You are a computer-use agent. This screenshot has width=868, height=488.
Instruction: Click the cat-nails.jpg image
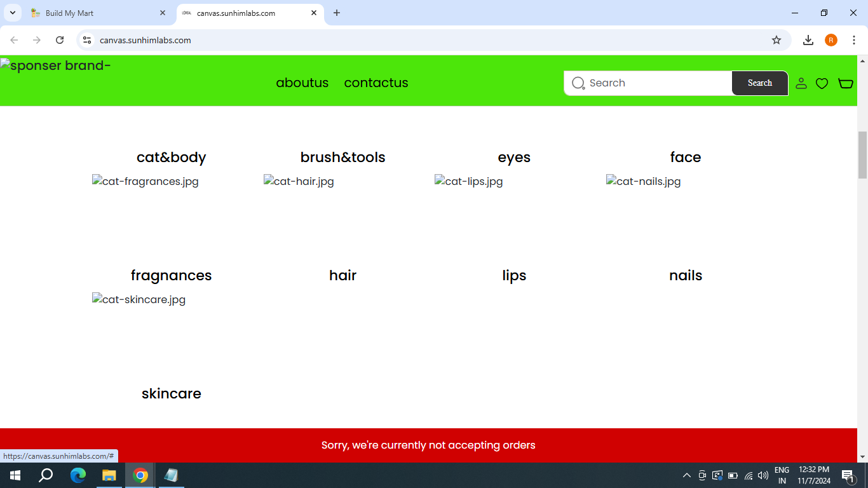pyautogui.click(x=644, y=182)
